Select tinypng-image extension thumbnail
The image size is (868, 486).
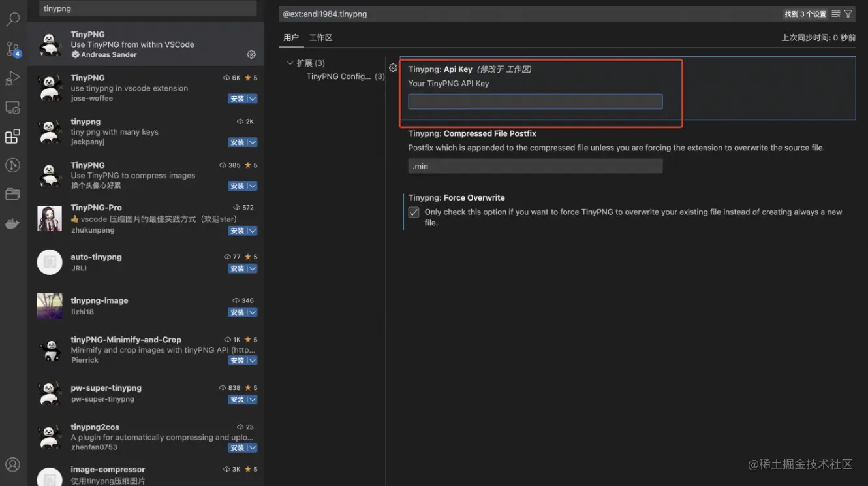pyautogui.click(x=50, y=306)
